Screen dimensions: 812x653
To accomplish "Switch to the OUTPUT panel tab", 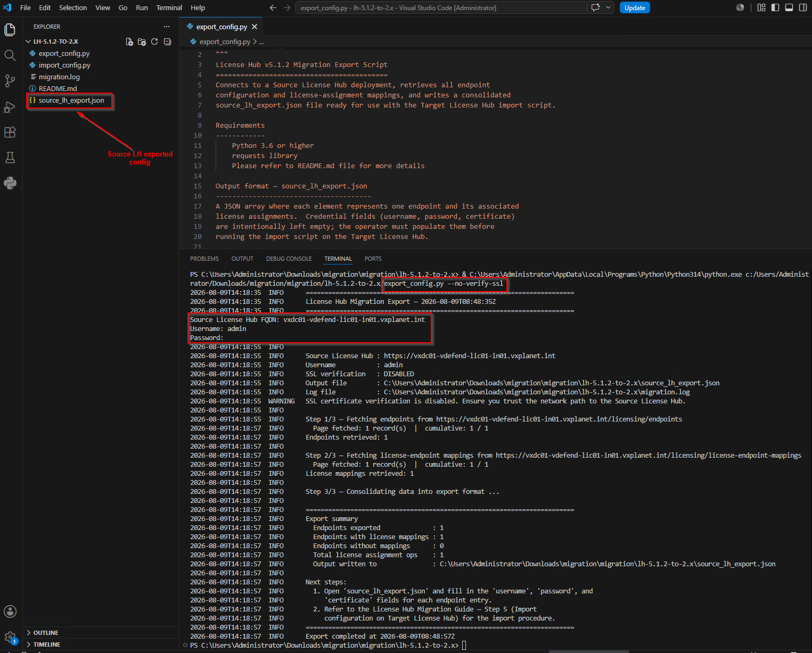I will point(242,259).
